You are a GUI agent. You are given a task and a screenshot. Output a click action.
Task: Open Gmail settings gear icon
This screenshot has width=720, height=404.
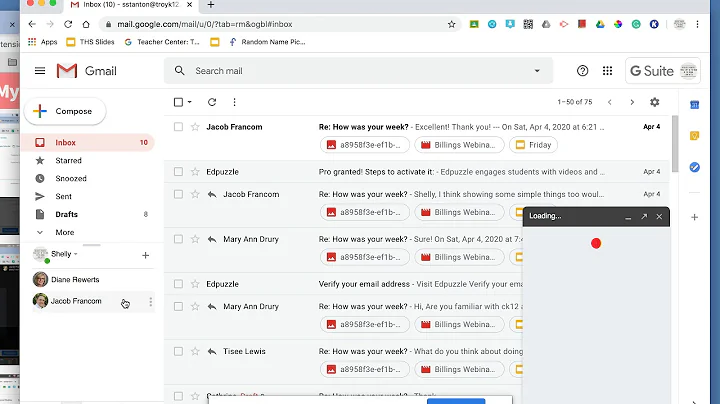[x=655, y=102]
